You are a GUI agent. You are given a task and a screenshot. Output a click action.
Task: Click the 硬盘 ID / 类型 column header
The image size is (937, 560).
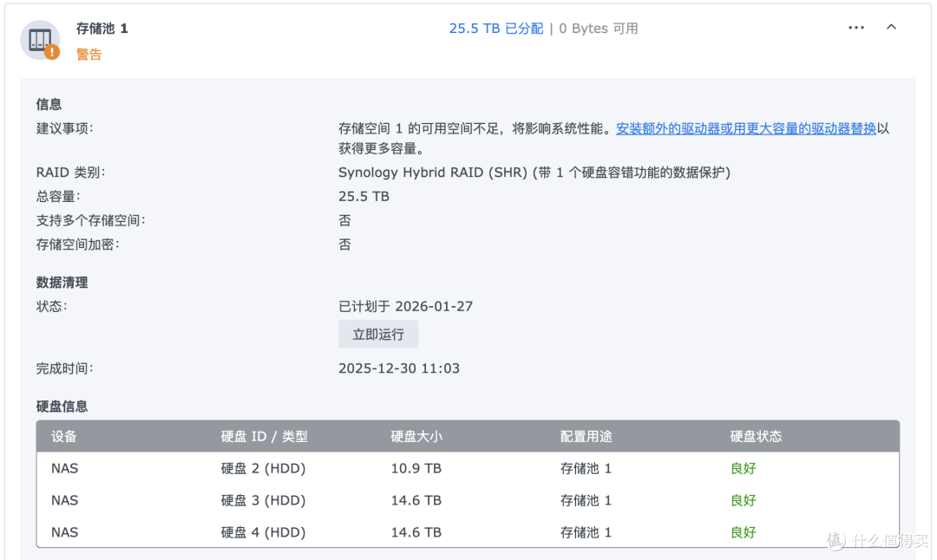[264, 436]
